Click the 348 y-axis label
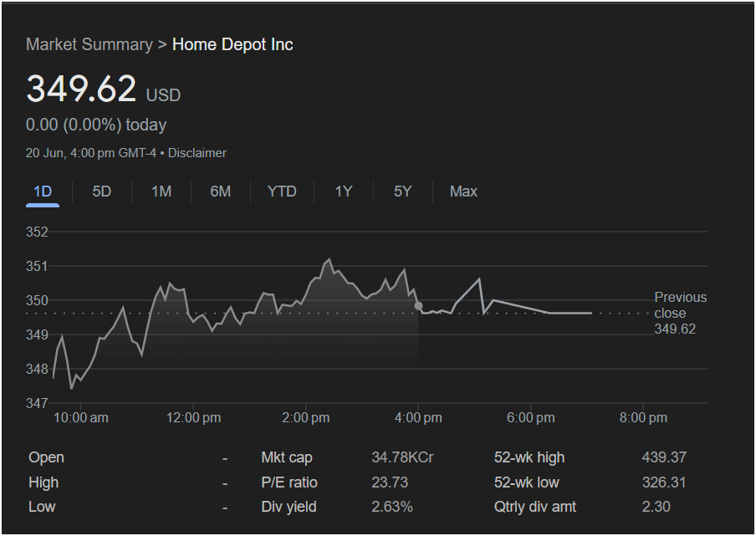 pos(37,369)
